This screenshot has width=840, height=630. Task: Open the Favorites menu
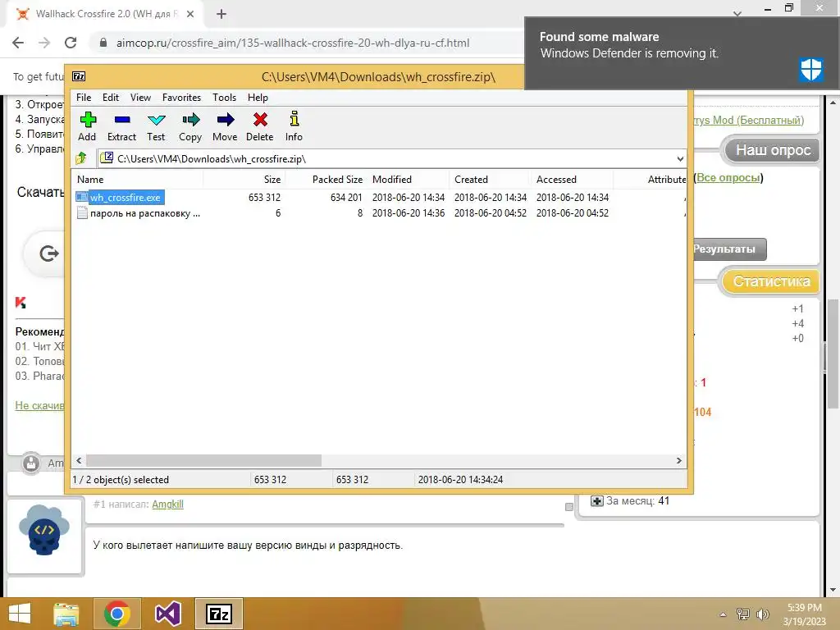pos(181,98)
